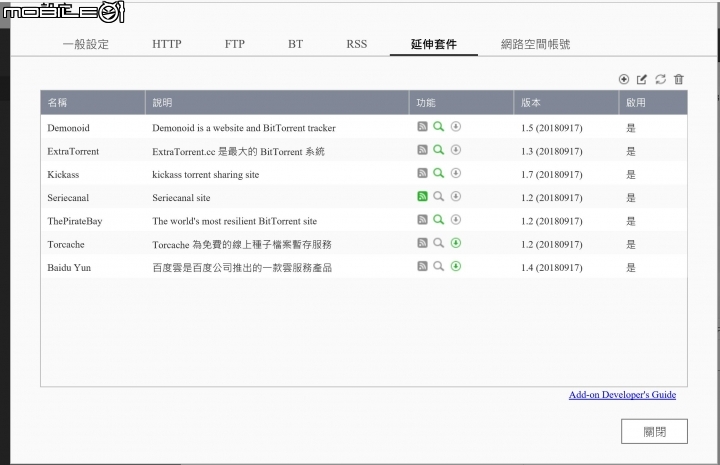Click 'The world's most resilient BitTorrent site' text
This screenshot has height=465, width=720.
235,222
